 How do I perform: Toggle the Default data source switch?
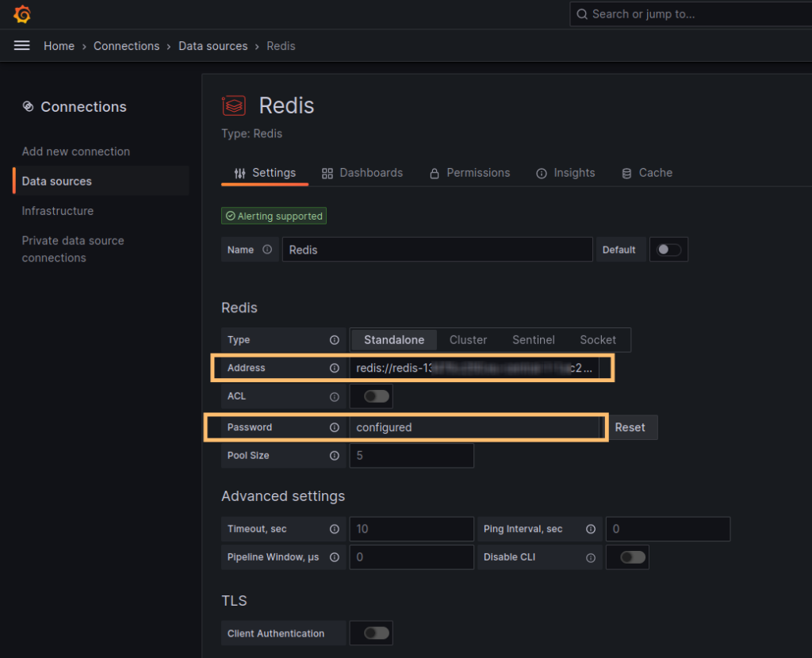(x=668, y=250)
